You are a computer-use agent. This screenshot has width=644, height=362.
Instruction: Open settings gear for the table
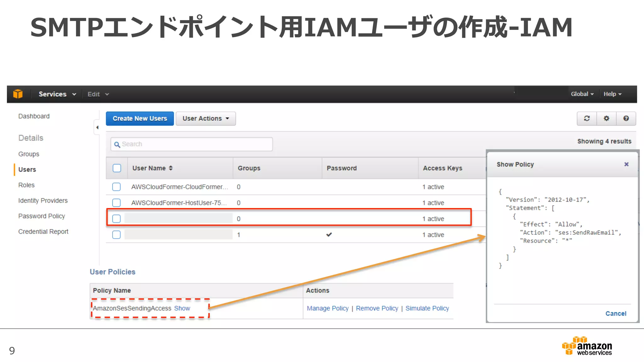pyautogui.click(x=606, y=118)
